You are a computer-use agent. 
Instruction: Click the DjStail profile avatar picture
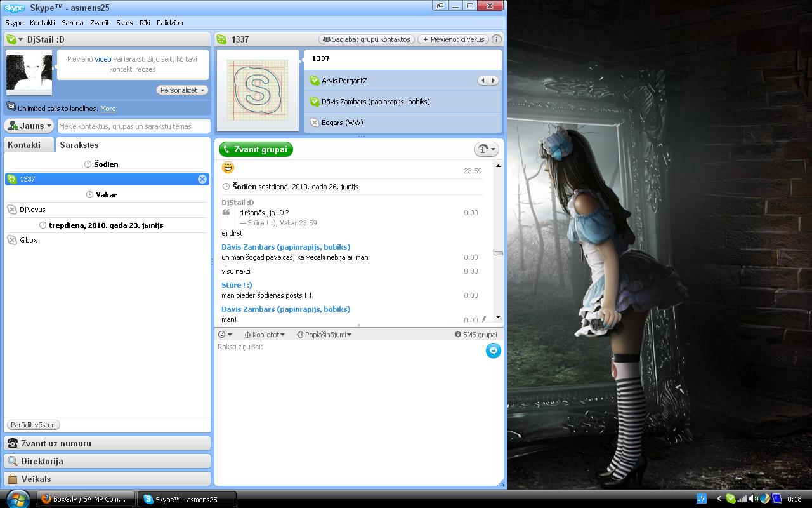click(29, 73)
